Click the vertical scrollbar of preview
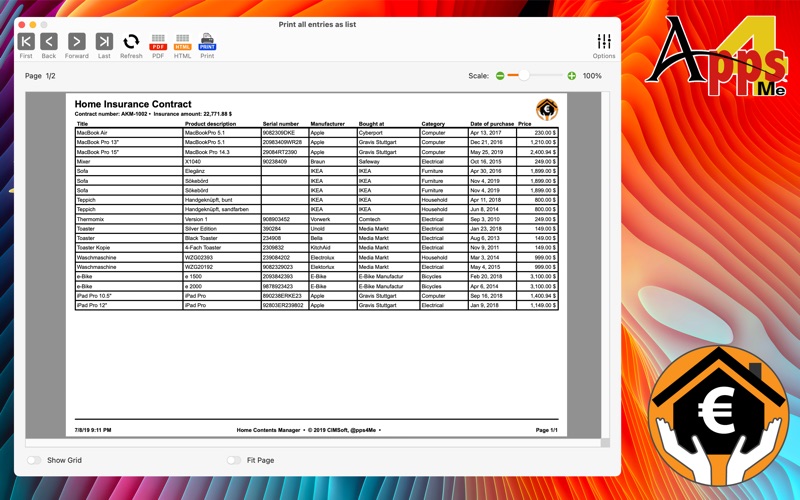Image resolution: width=800 pixels, height=500 pixels. [605, 265]
